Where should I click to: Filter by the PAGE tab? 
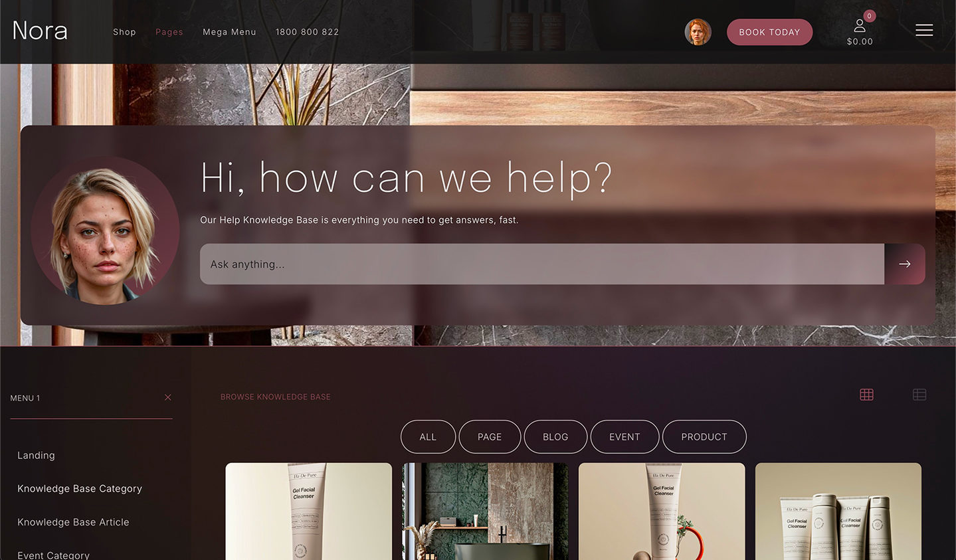[x=490, y=437]
